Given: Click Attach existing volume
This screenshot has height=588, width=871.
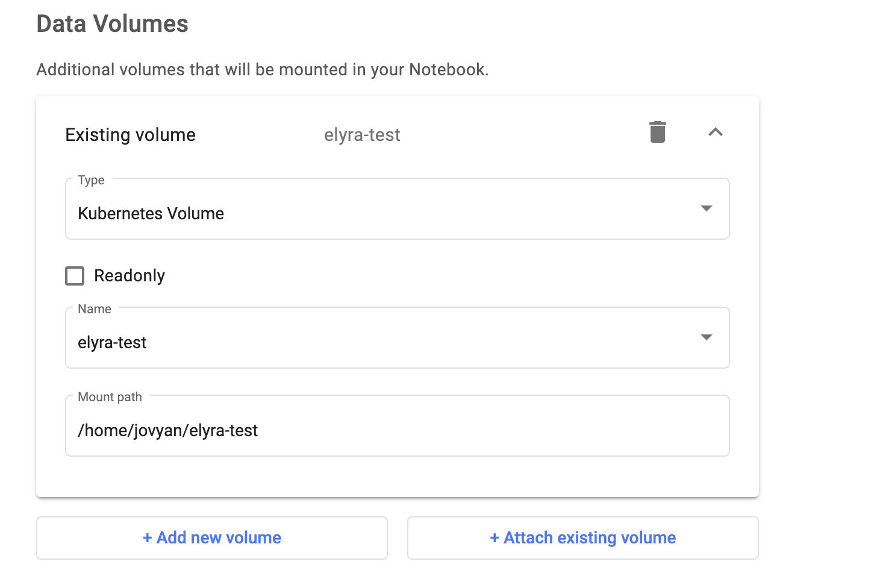Looking at the screenshot, I should pos(583,538).
